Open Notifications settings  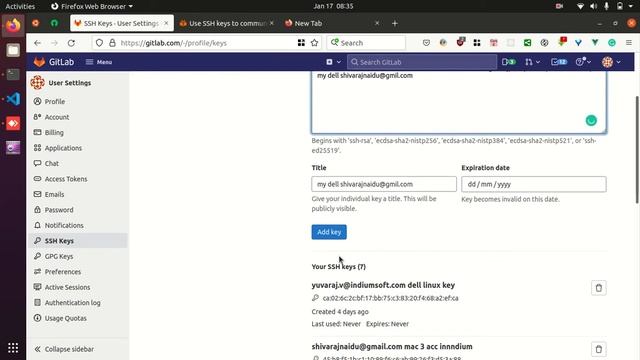pyautogui.click(x=64, y=225)
